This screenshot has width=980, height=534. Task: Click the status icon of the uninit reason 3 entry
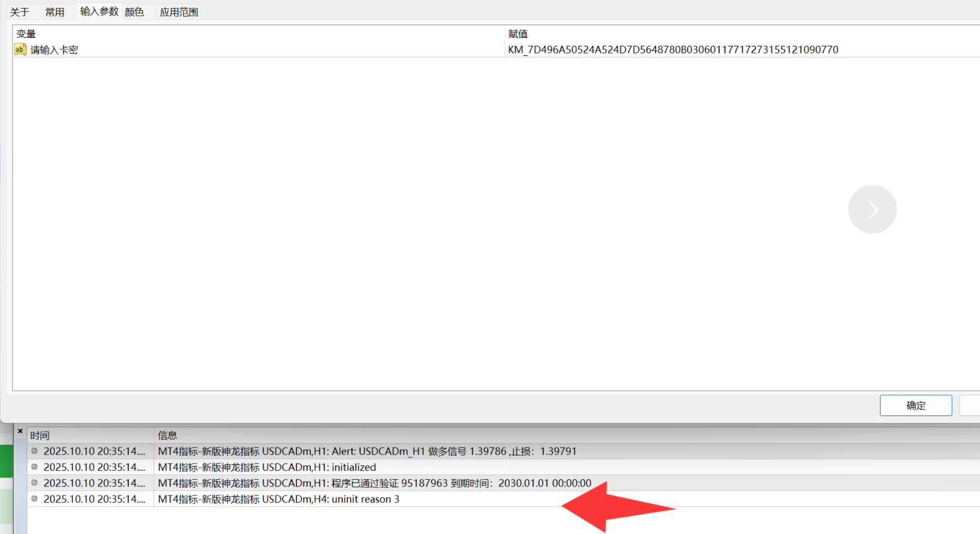coord(34,499)
